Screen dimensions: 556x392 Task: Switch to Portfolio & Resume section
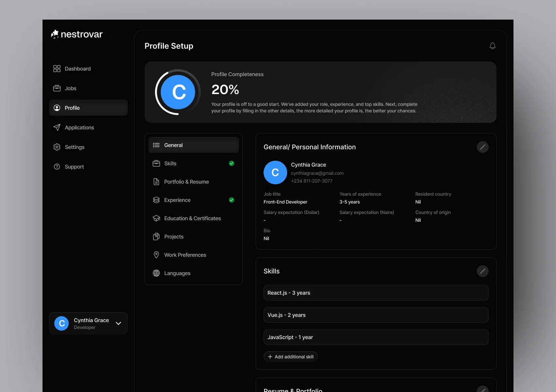(x=194, y=182)
